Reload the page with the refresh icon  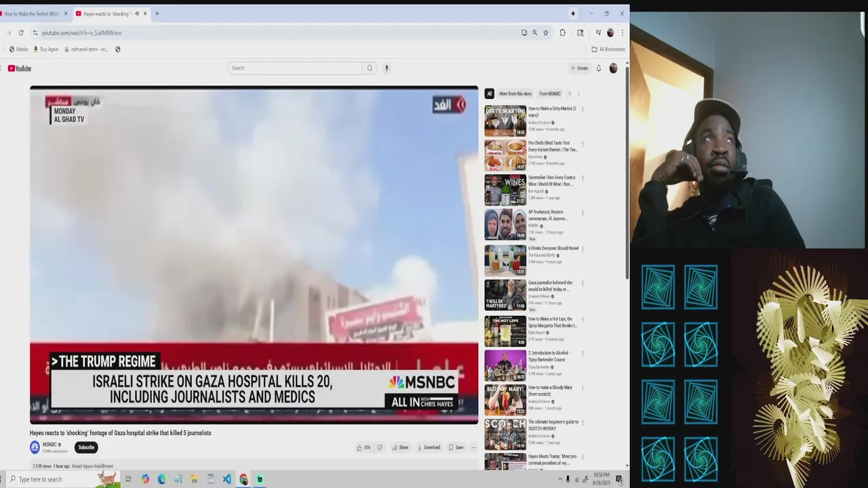21,33
